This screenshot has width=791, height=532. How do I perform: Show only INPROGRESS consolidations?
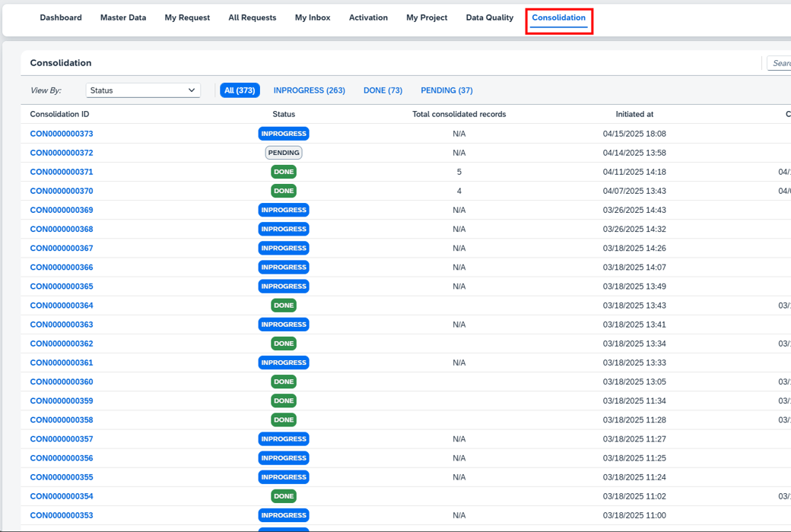[309, 90]
